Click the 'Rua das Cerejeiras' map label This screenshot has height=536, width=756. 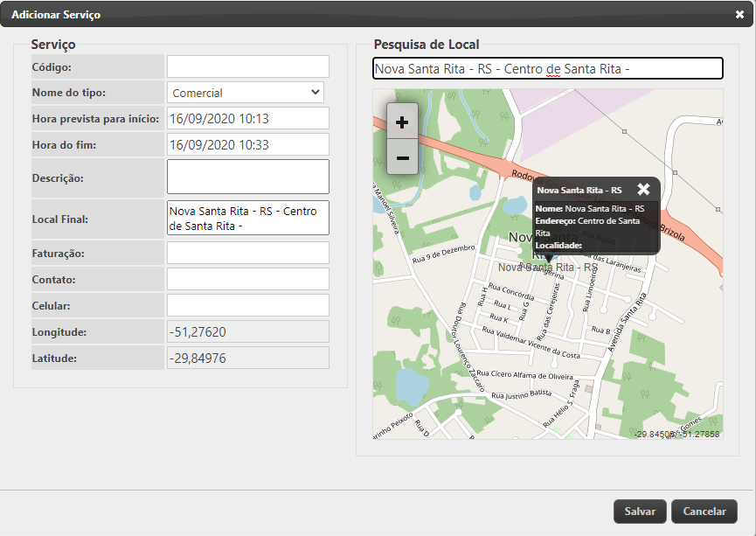(549, 311)
